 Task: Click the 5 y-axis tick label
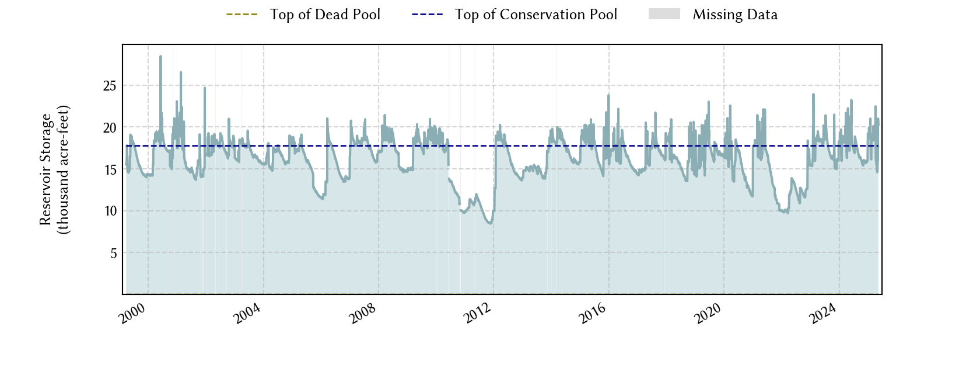tap(114, 254)
